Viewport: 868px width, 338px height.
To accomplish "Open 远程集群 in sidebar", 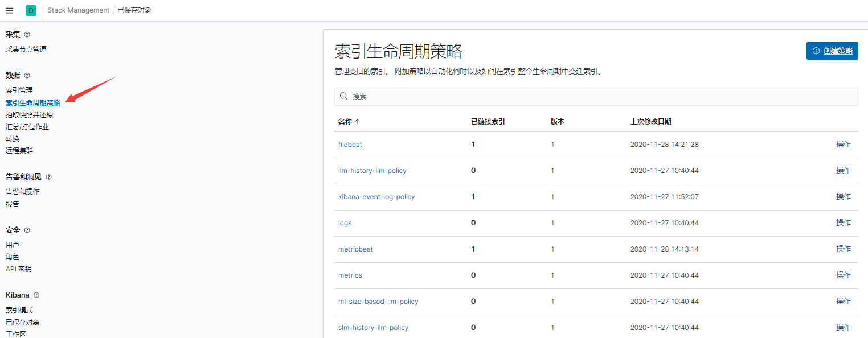I will [x=19, y=151].
